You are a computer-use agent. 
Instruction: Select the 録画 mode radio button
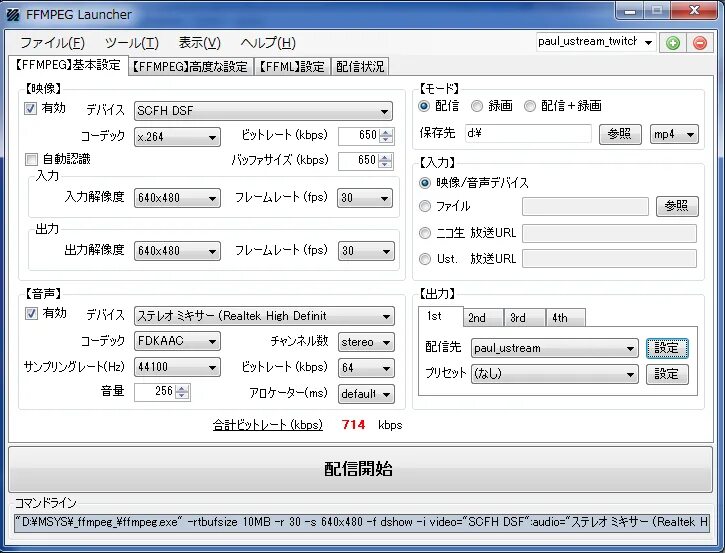tap(477, 106)
